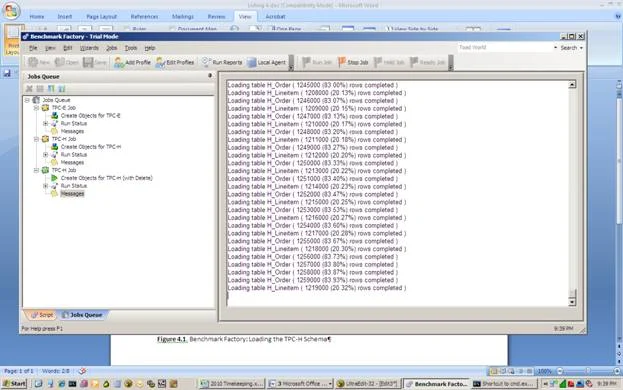Click the Toad World search field

coord(505,47)
